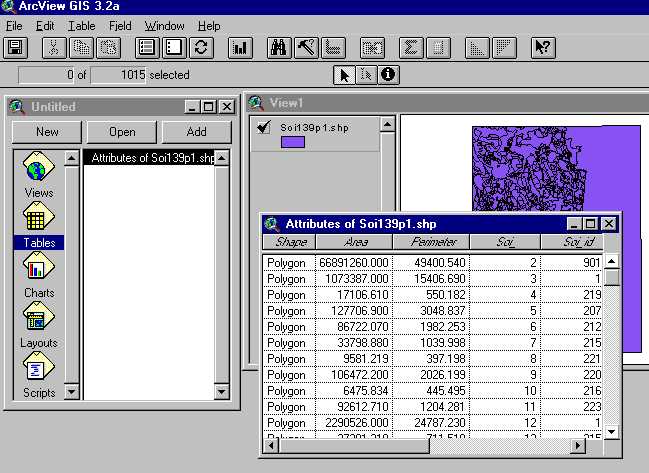Click the Soi column header
Viewport: 649px width, 473px height.
[x=505, y=242]
